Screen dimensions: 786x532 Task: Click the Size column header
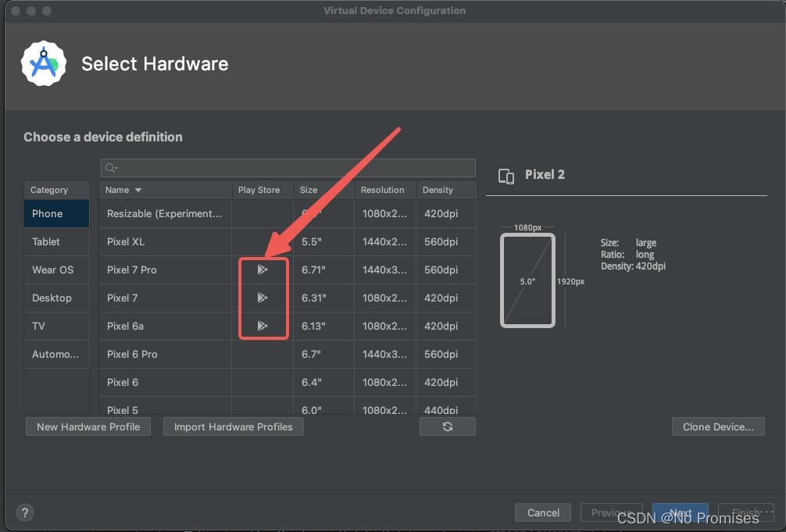[x=324, y=190]
